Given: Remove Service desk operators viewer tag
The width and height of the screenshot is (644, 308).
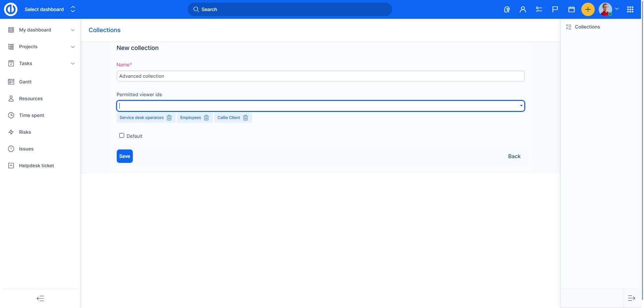Looking at the screenshot, I should [x=169, y=118].
